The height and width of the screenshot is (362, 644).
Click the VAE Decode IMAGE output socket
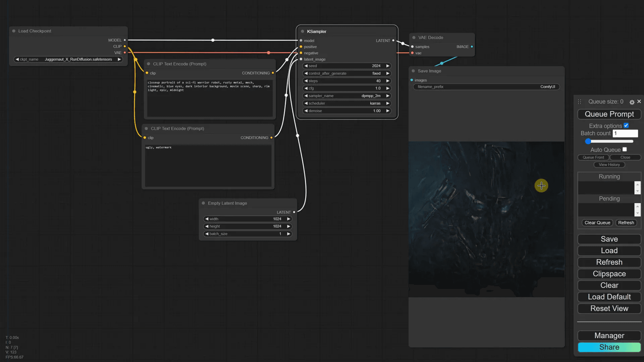[472, 47]
